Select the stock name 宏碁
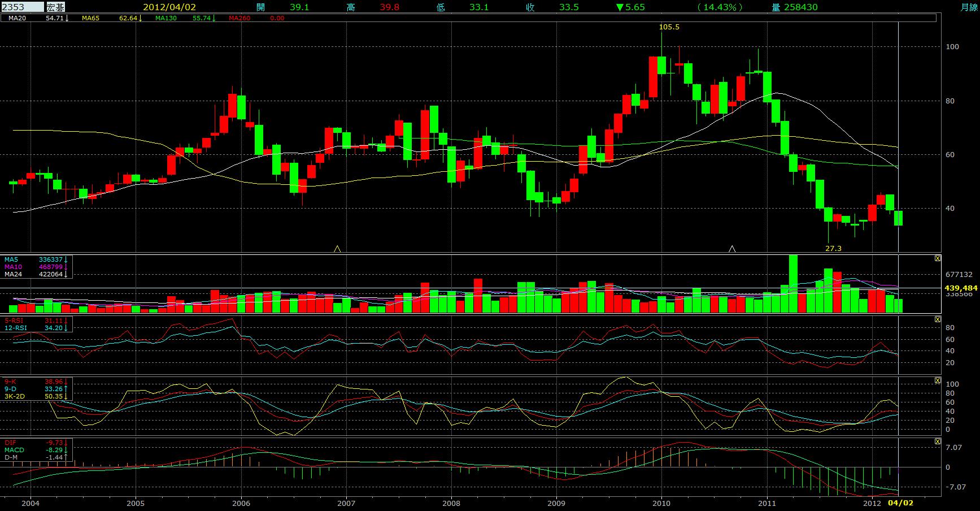 (56, 7)
